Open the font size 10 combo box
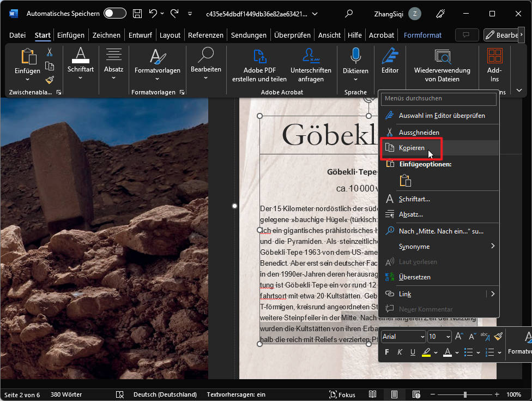Image resolution: width=532 pixels, height=401 pixels. (439, 337)
